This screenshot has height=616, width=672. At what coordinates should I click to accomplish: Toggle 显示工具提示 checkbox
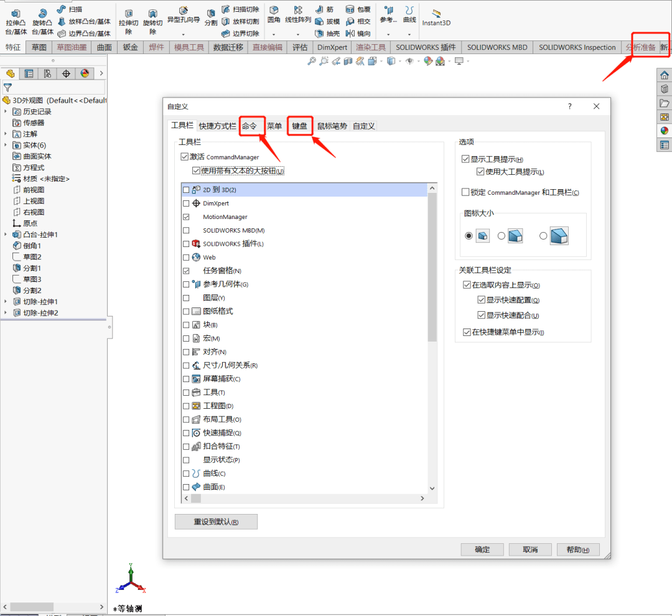click(465, 159)
